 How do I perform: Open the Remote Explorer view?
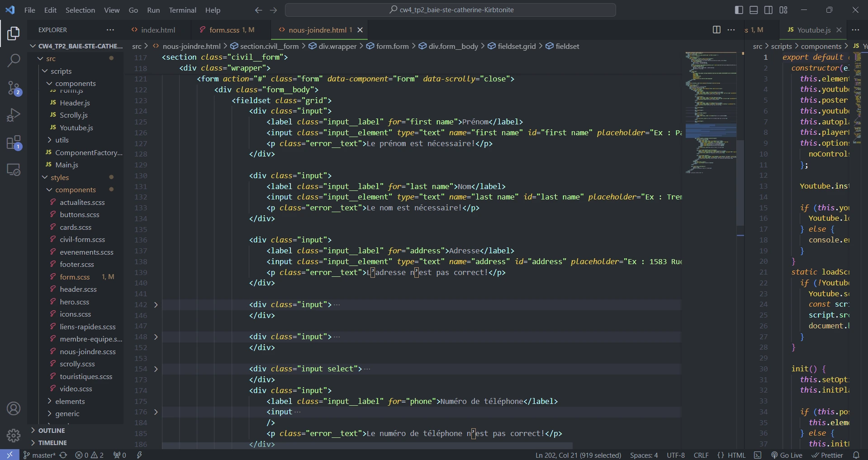(x=14, y=170)
